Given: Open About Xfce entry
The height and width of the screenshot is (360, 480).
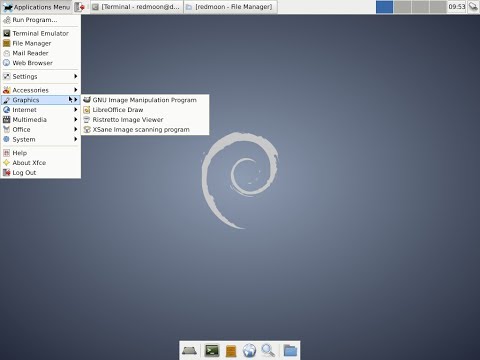Looking at the screenshot, I should click(x=41, y=163).
